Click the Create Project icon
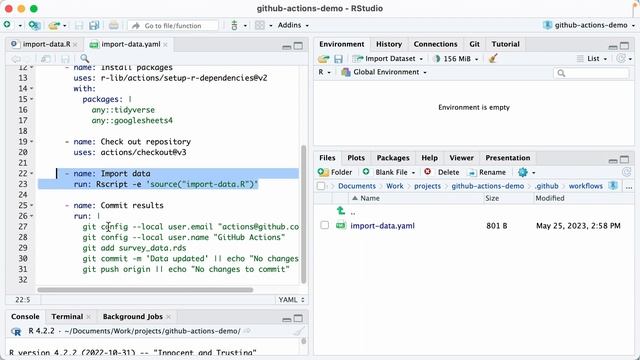 34,25
